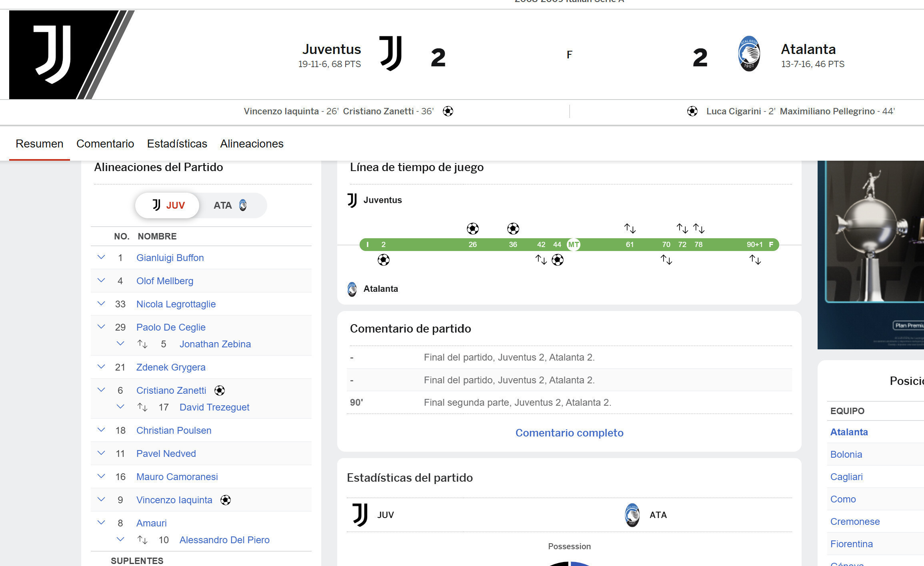The image size is (924, 566).
Task: Click Juventus goal ball icon at minute 36
Action: coord(513,229)
